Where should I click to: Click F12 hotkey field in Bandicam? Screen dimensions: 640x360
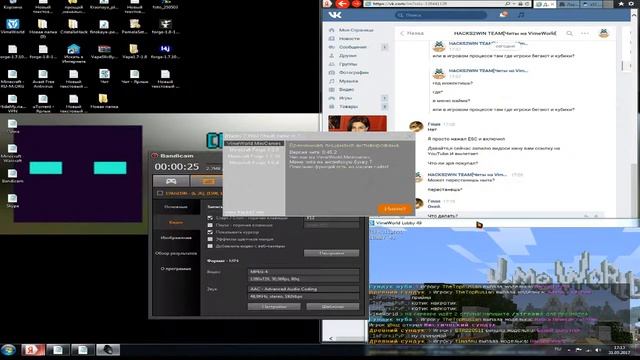[x=332, y=218]
